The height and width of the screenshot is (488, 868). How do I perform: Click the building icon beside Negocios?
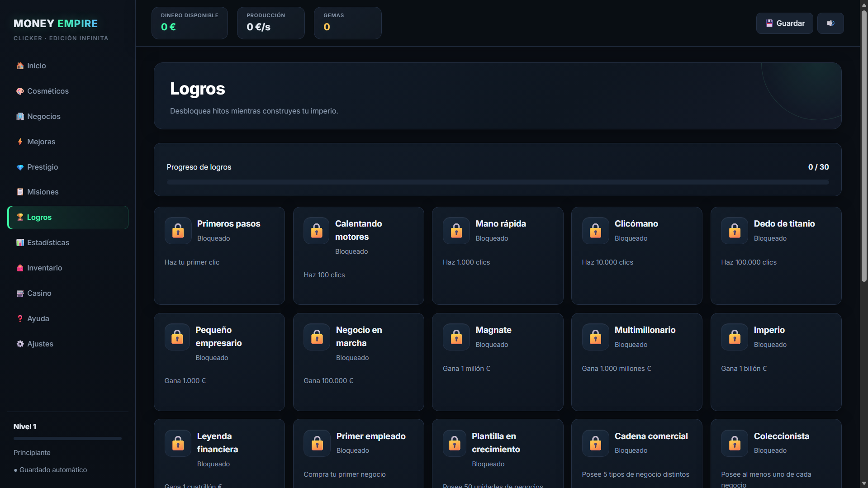click(x=20, y=117)
